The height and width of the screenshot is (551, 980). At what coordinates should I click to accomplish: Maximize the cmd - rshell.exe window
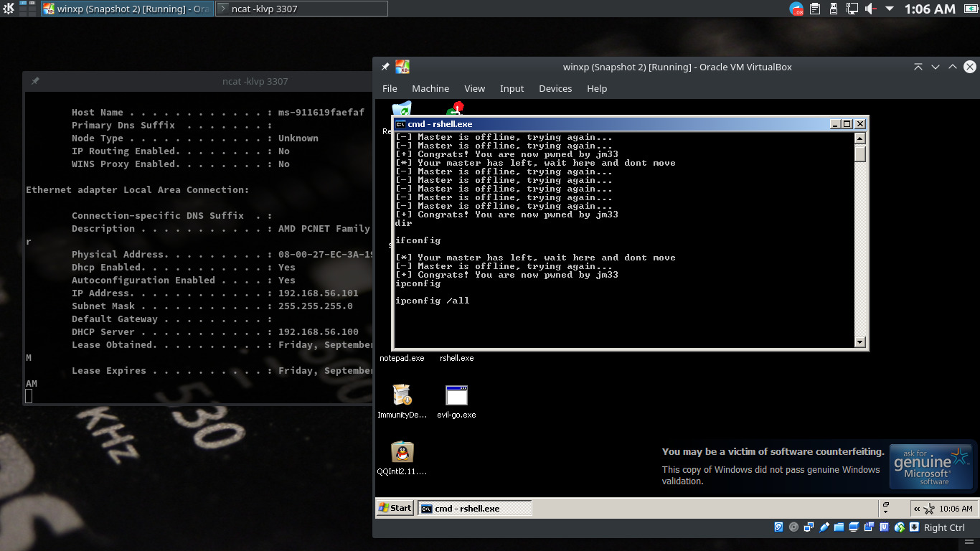tap(847, 123)
